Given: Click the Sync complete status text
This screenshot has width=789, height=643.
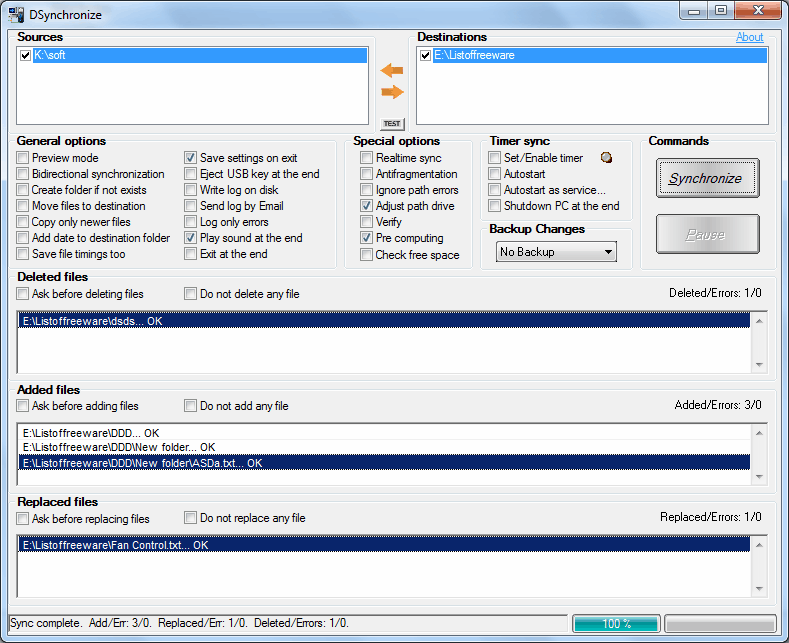Looking at the screenshot, I should pyautogui.click(x=180, y=623).
